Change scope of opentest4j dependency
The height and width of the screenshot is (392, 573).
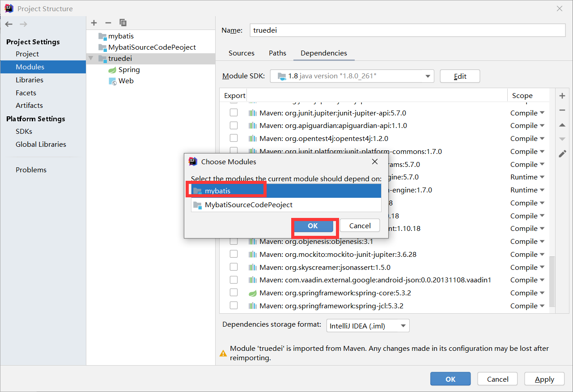coord(527,139)
